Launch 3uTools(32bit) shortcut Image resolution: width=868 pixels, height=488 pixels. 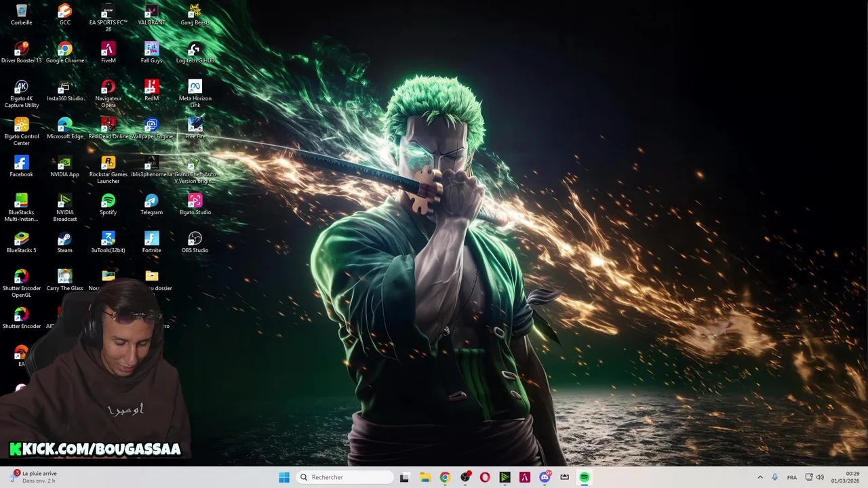108,243
